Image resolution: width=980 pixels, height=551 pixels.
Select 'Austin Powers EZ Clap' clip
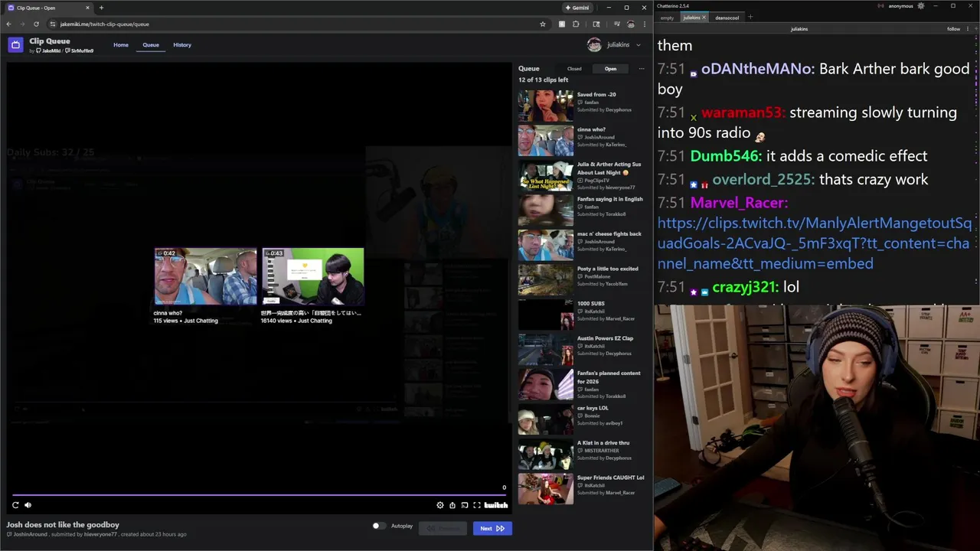tap(582, 349)
